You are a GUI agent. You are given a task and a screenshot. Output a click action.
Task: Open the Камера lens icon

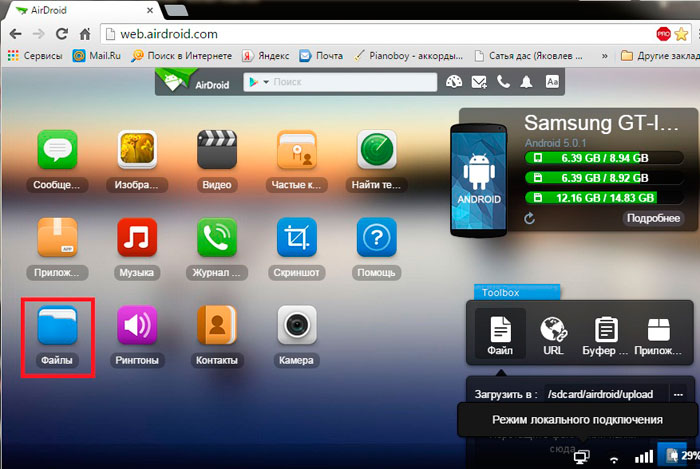[x=296, y=325]
